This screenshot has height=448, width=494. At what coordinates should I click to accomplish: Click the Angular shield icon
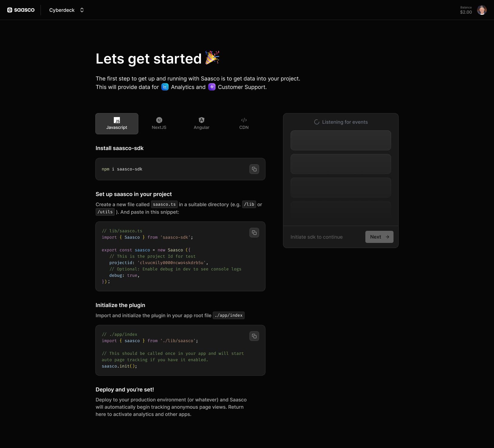click(x=202, y=120)
